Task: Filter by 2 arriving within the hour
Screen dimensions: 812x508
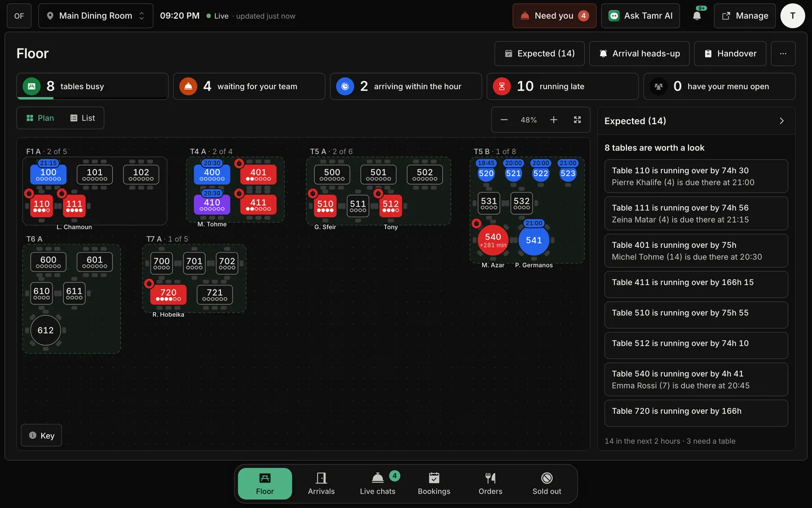Action: click(x=406, y=86)
